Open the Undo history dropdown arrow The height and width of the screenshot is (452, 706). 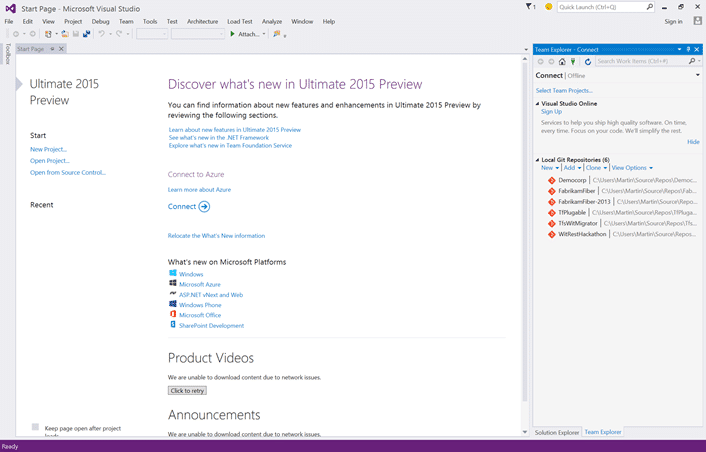tap(110, 34)
